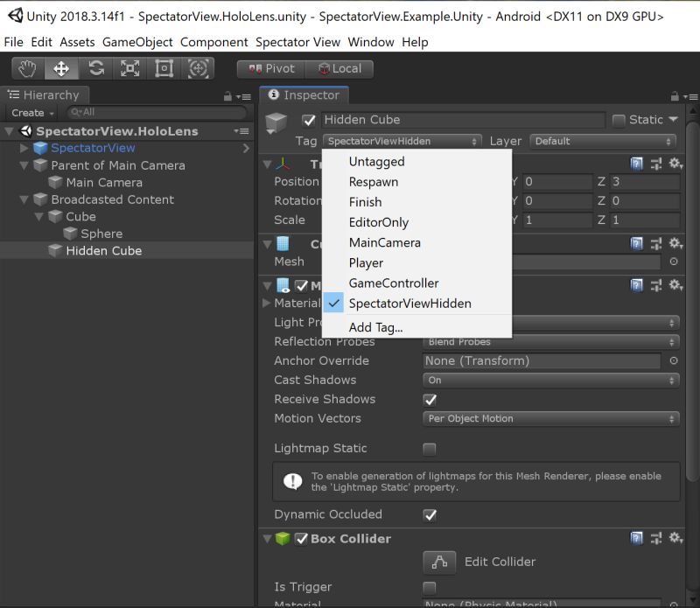Select the combined Transform tool
700x608 pixels.
coord(198,69)
